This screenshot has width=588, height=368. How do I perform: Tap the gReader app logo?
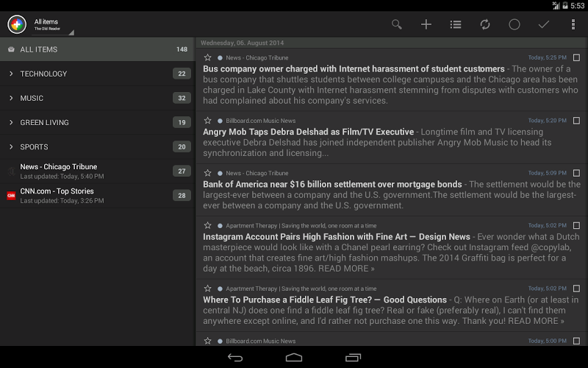point(17,25)
